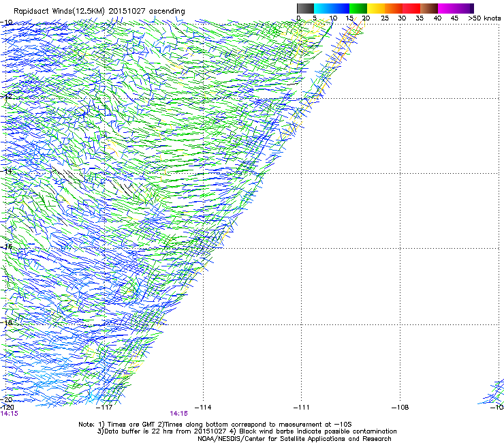
Task: Click the 'Times are GMT' note line
Action: tap(215, 425)
